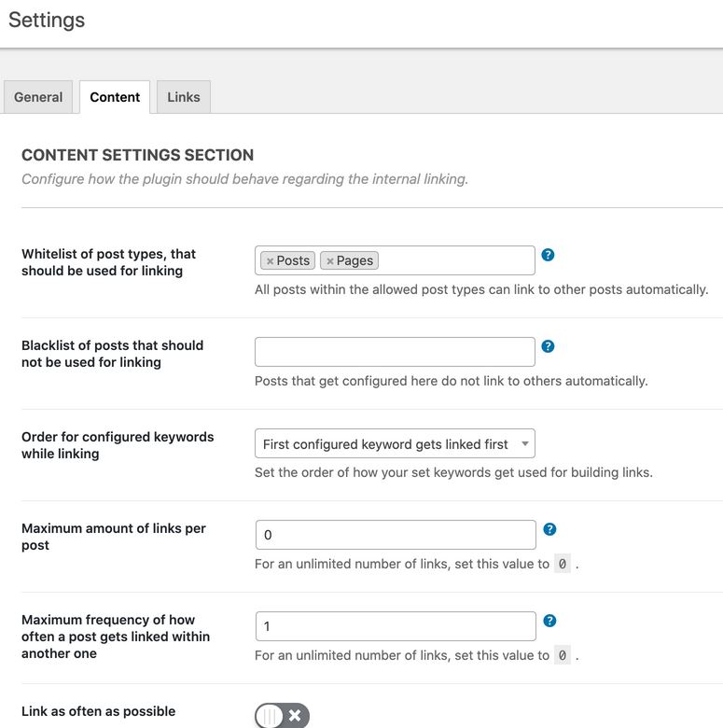The width and height of the screenshot is (723, 728).
Task: Click the Content Settings Section heading
Action: tap(137, 155)
